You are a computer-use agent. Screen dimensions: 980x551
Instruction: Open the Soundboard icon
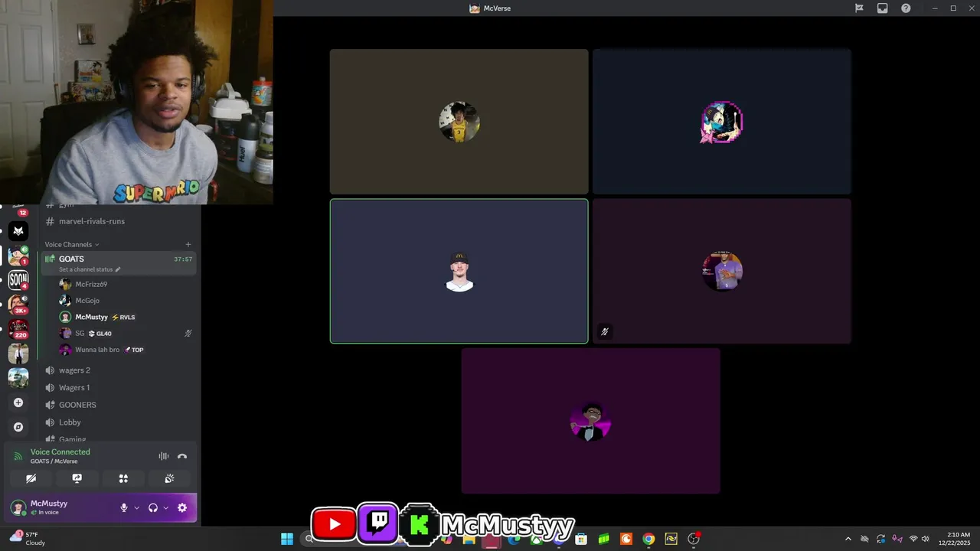[x=169, y=478]
